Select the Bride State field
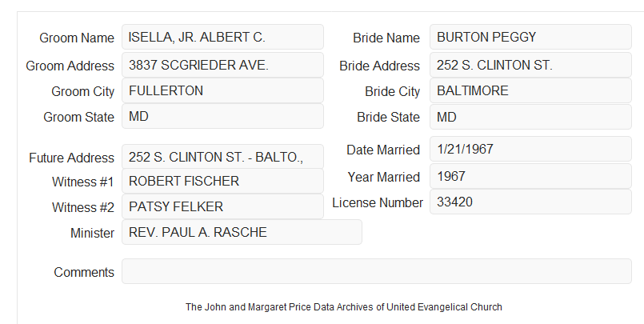The height and width of the screenshot is (324, 644). [530, 117]
